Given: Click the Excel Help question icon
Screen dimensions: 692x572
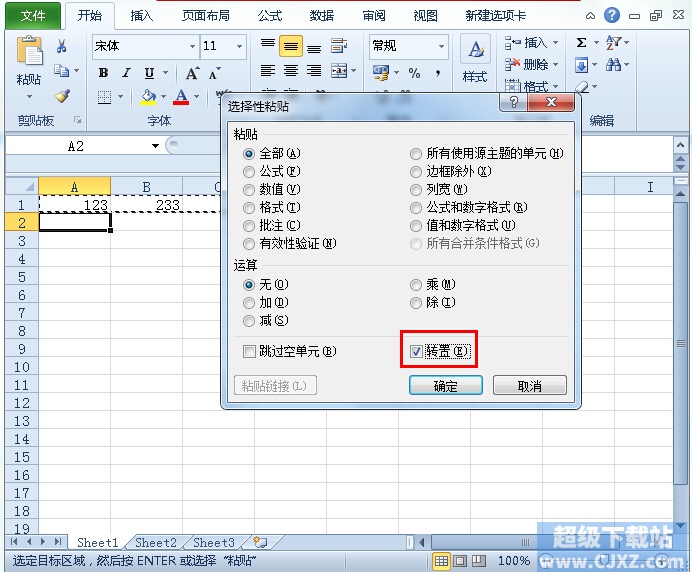Looking at the screenshot, I should (612, 15).
